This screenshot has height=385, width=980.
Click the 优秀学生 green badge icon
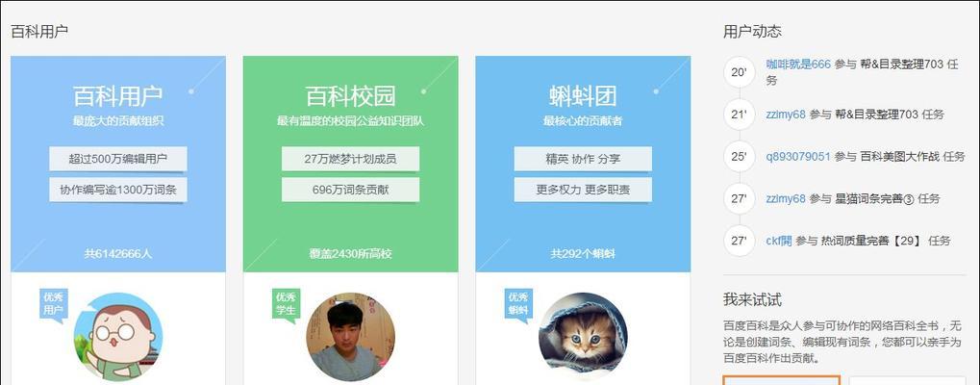(x=287, y=306)
